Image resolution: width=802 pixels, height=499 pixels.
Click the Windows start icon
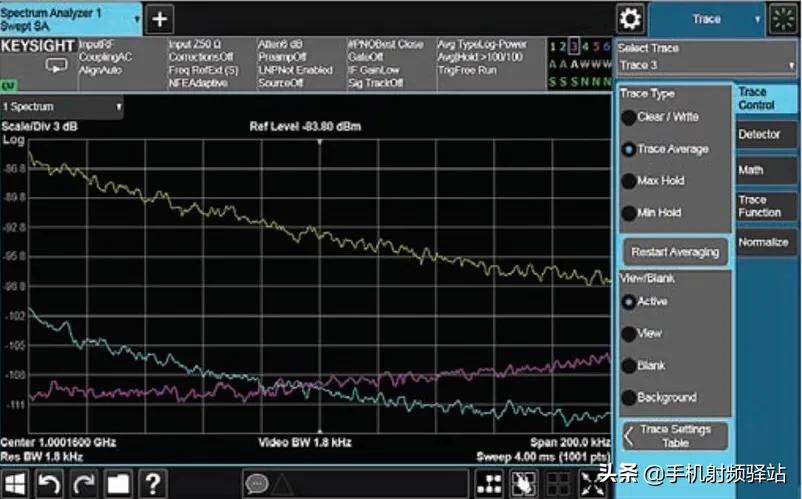[16, 485]
